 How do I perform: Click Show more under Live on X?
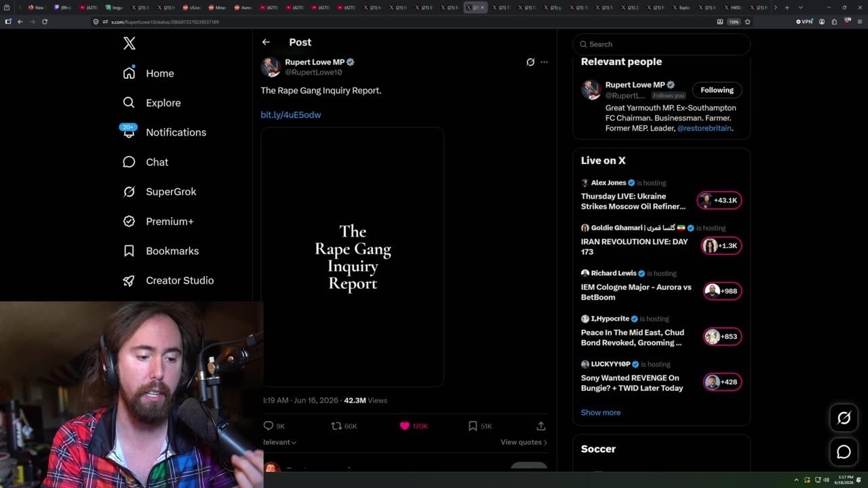pyautogui.click(x=601, y=412)
